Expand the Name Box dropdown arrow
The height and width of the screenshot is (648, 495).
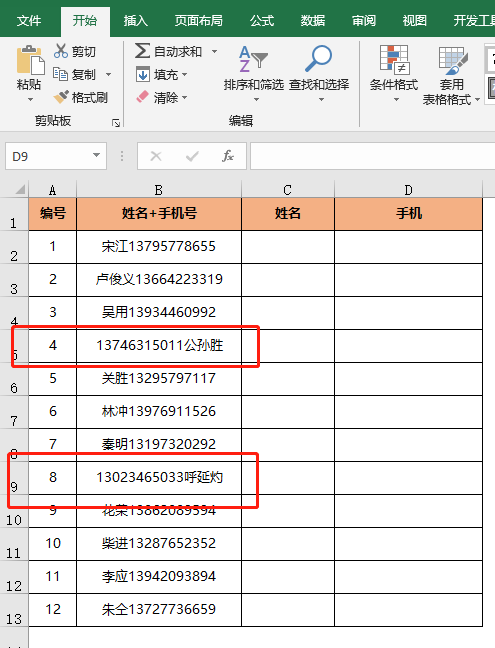point(96,155)
